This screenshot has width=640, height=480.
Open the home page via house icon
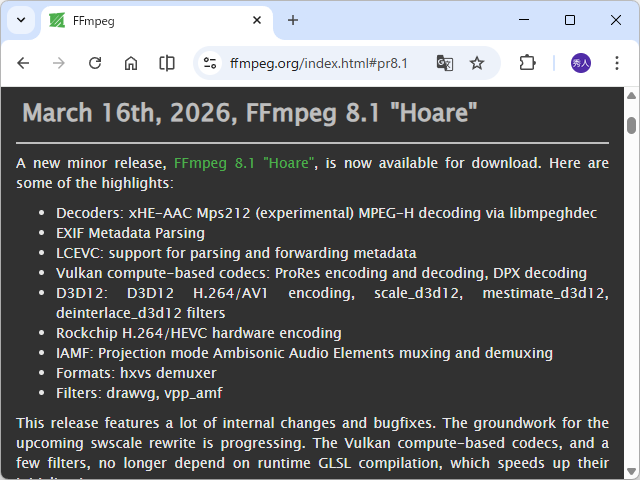tap(131, 63)
